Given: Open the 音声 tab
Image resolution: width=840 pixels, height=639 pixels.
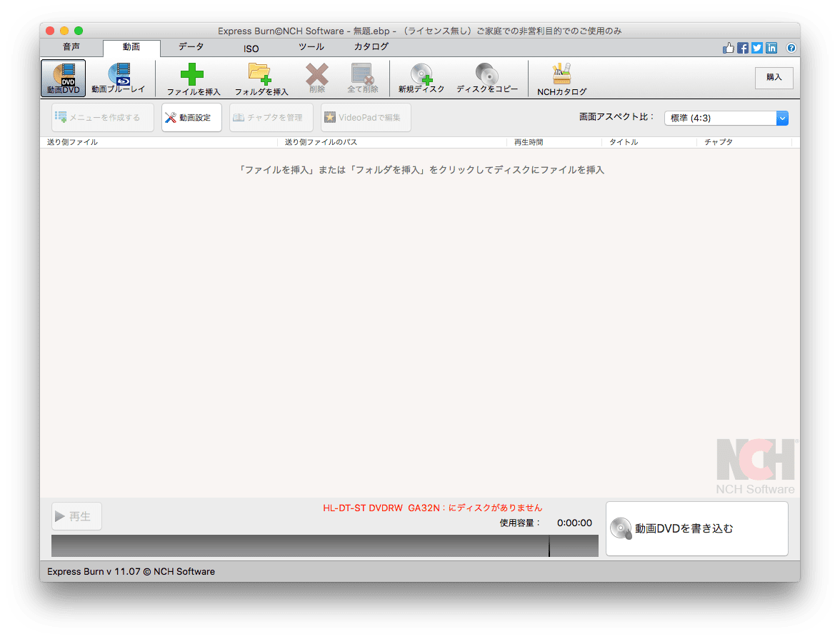Looking at the screenshot, I should click(71, 47).
